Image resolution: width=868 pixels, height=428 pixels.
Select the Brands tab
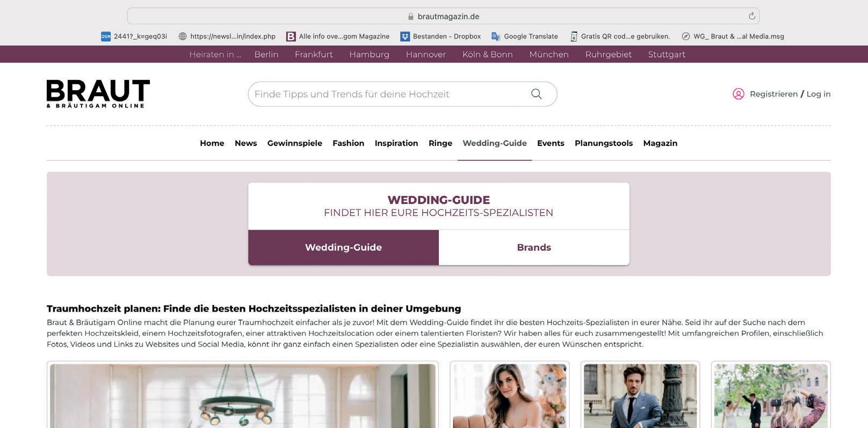coord(534,248)
